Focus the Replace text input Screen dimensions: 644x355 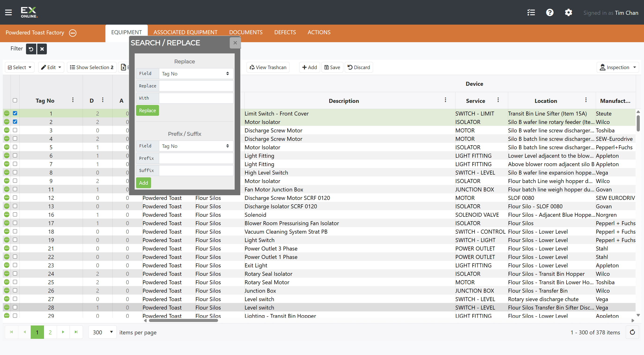(x=196, y=86)
